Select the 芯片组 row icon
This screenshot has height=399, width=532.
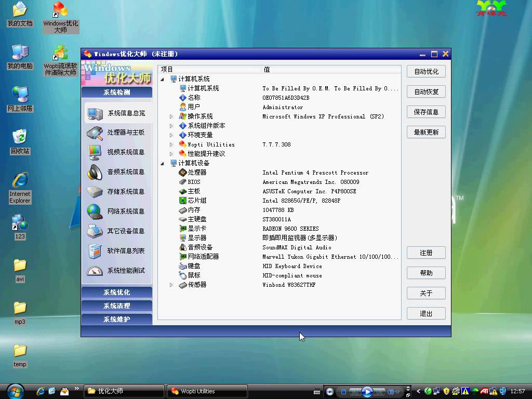click(183, 201)
